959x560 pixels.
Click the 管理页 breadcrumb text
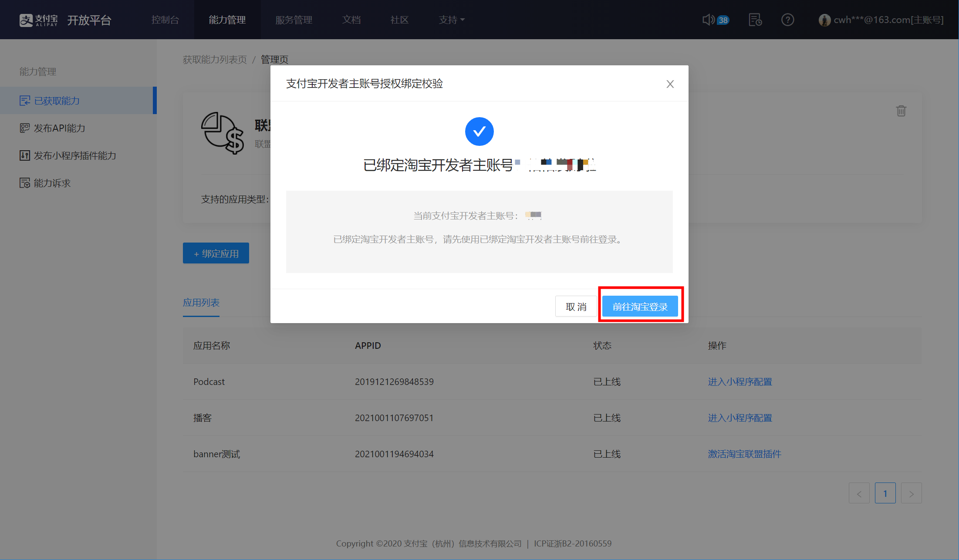(274, 60)
